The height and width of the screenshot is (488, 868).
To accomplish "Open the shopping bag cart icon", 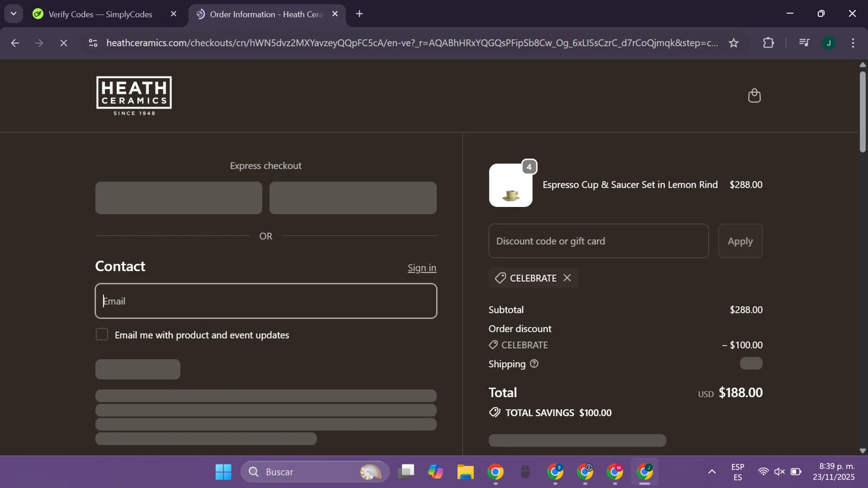I will 754,95.
